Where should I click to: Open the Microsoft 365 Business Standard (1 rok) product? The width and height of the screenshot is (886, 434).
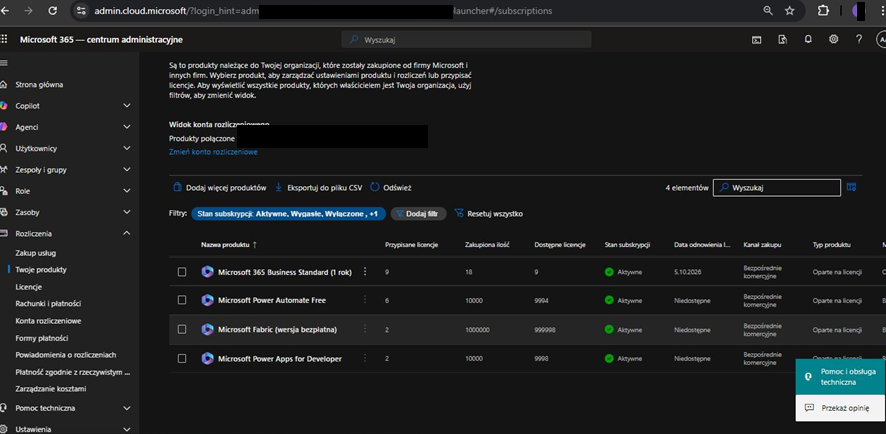[285, 272]
